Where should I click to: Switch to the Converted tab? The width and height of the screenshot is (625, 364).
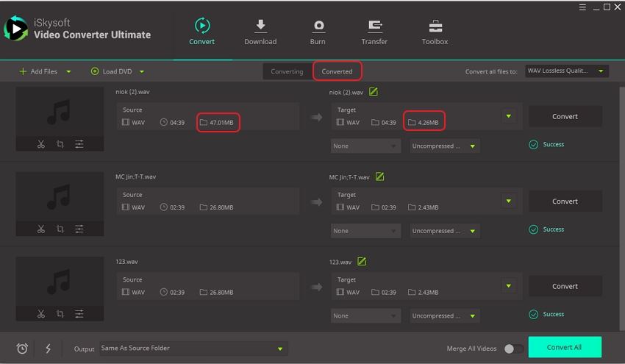[337, 71]
